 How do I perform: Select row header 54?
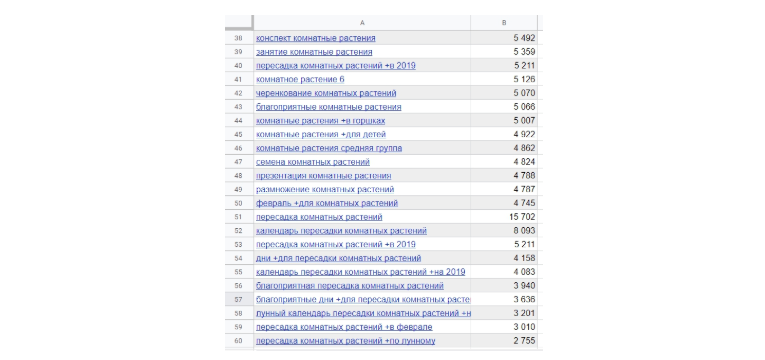(239, 258)
